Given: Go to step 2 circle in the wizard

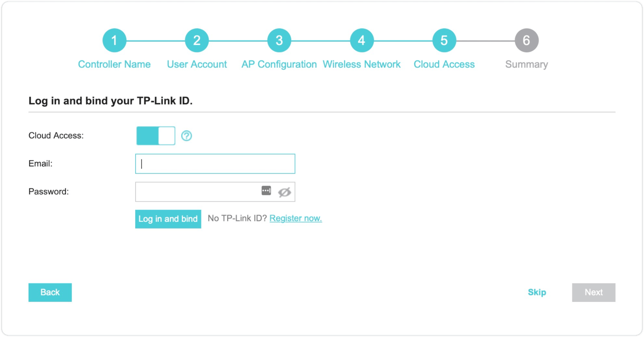Looking at the screenshot, I should coord(196,41).
